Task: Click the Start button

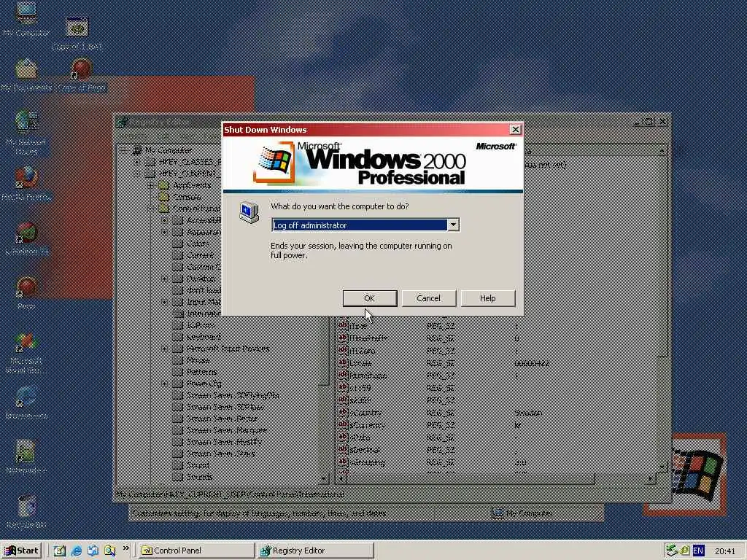Action: [22, 551]
